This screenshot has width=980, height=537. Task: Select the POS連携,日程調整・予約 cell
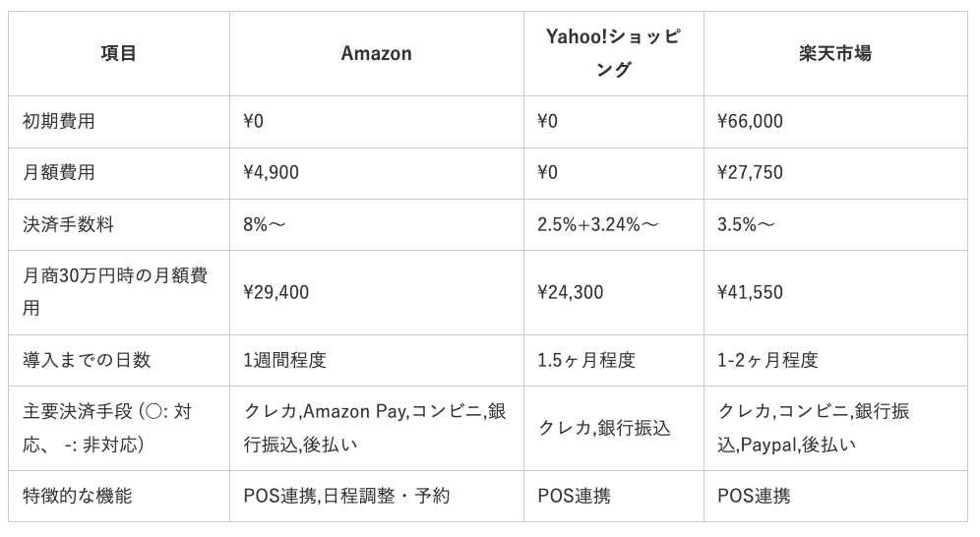point(346,496)
